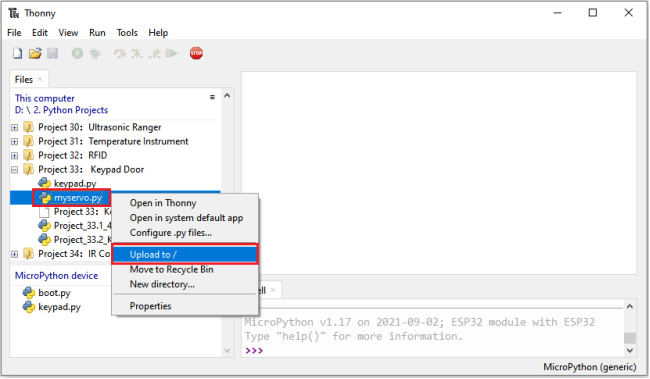Image resolution: width=650 pixels, height=379 pixels.
Task: Choose Open in Thonny from context menu
Action: 185,203
